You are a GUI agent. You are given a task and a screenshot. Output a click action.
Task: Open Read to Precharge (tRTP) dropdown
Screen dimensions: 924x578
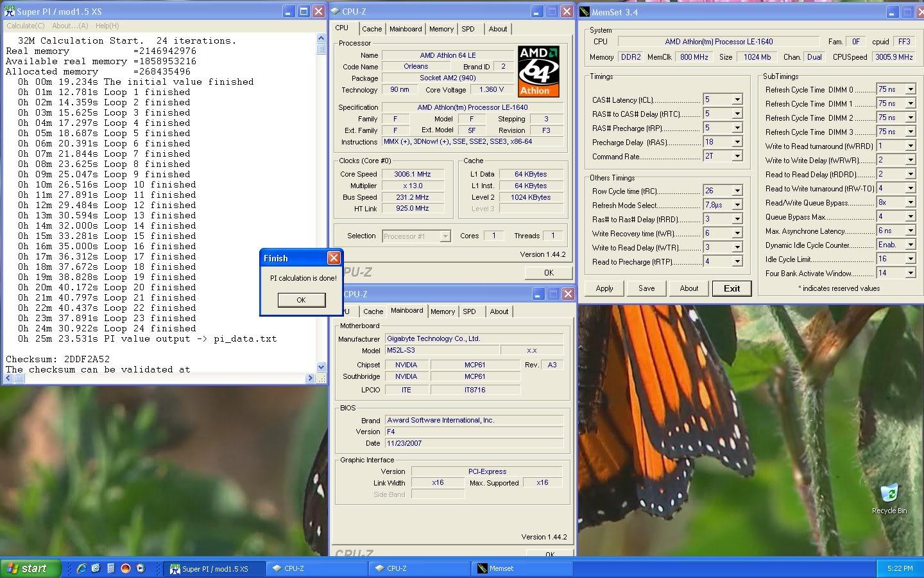click(737, 261)
